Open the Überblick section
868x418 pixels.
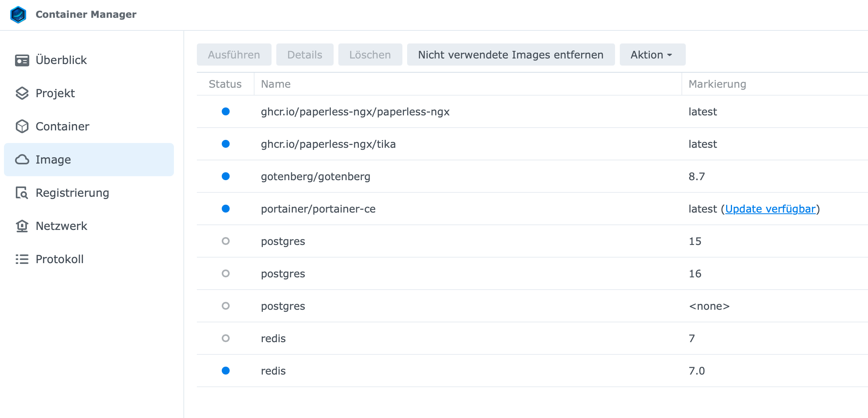pos(89,60)
